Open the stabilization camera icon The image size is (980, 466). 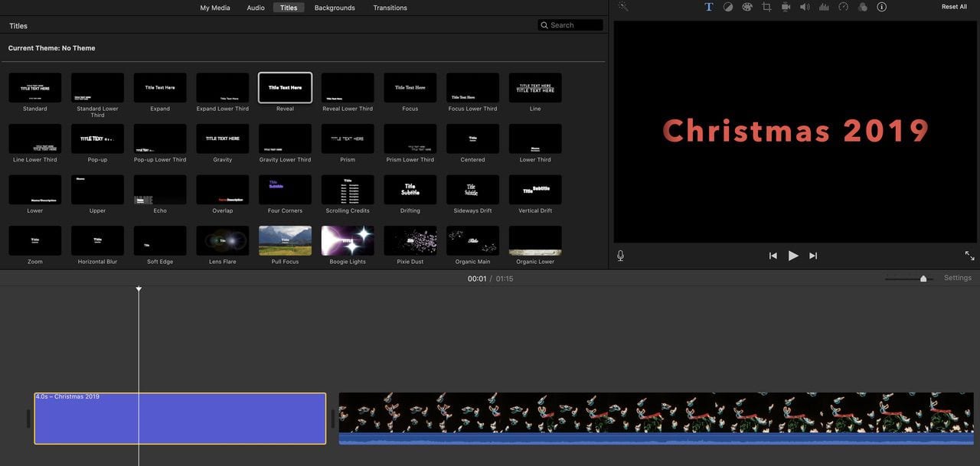[786, 7]
